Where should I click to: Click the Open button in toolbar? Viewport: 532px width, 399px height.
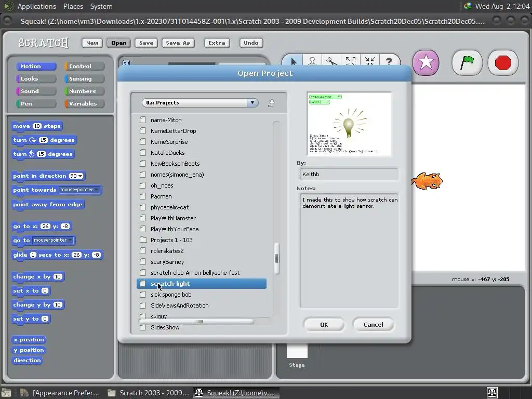click(119, 43)
